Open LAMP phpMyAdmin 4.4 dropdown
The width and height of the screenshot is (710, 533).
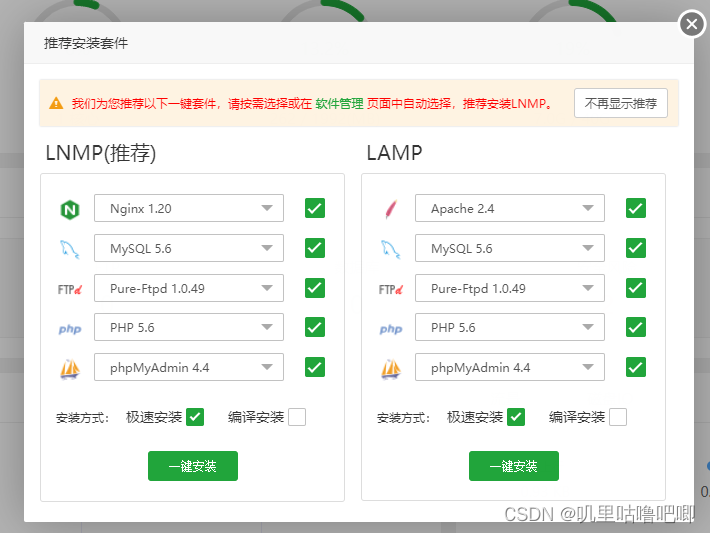tap(510, 367)
